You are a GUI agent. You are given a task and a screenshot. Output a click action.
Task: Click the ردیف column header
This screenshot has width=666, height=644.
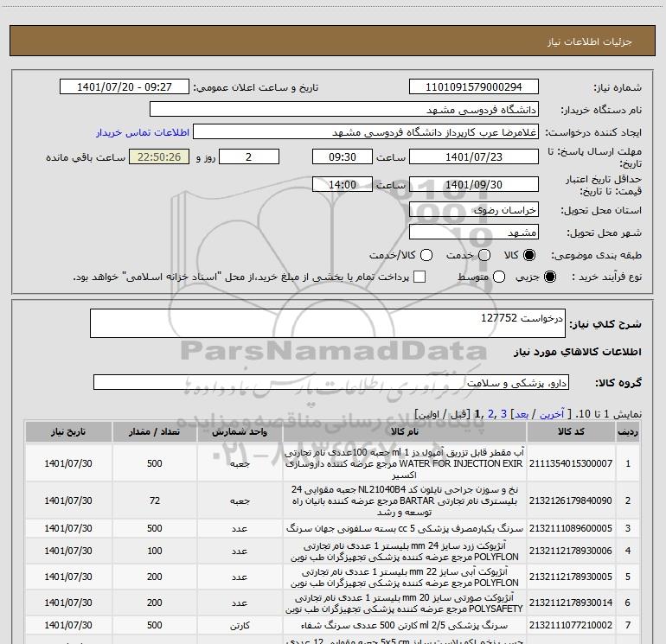click(x=628, y=431)
